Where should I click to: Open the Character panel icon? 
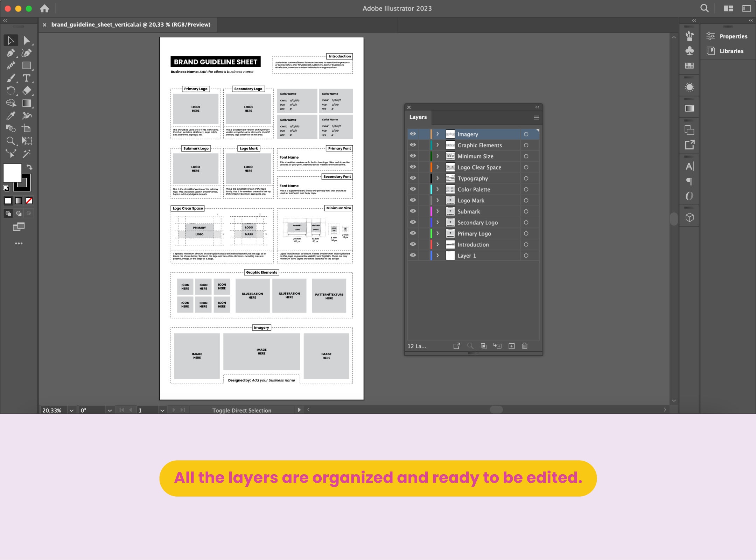pyautogui.click(x=689, y=166)
